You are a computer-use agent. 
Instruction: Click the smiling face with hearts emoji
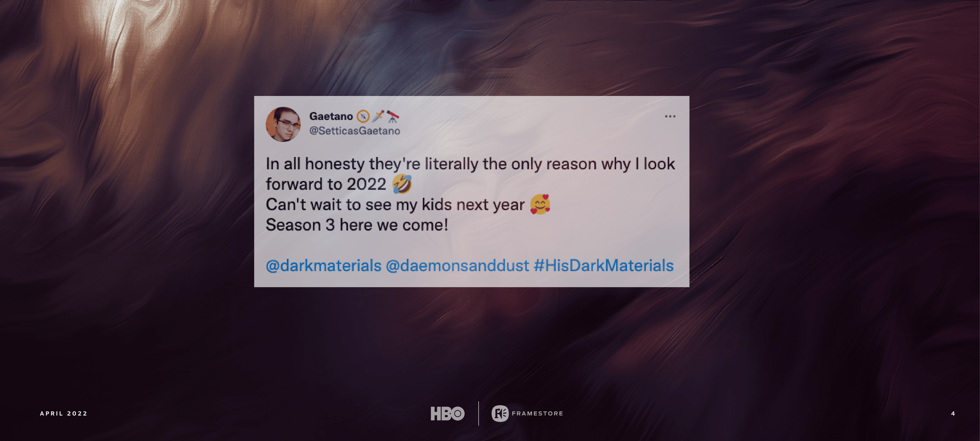(x=540, y=205)
